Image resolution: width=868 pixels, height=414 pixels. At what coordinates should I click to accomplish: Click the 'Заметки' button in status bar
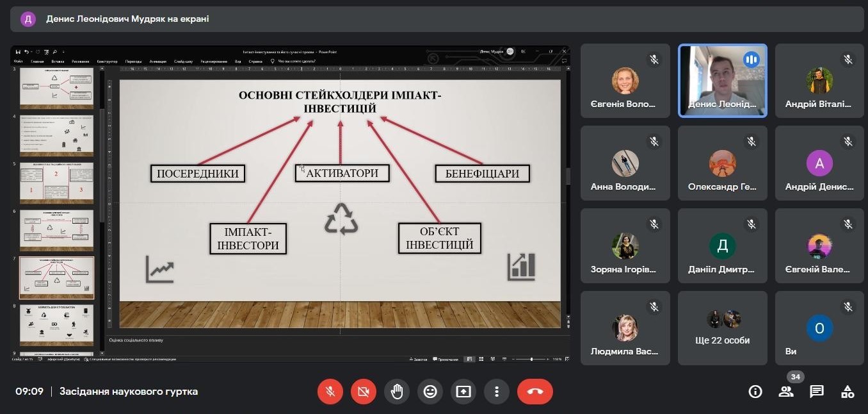pos(418,360)
